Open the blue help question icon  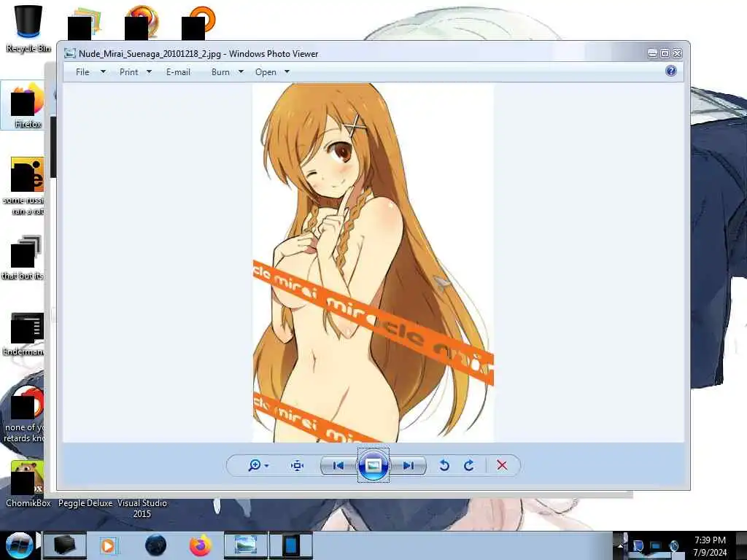pos(671,71)
